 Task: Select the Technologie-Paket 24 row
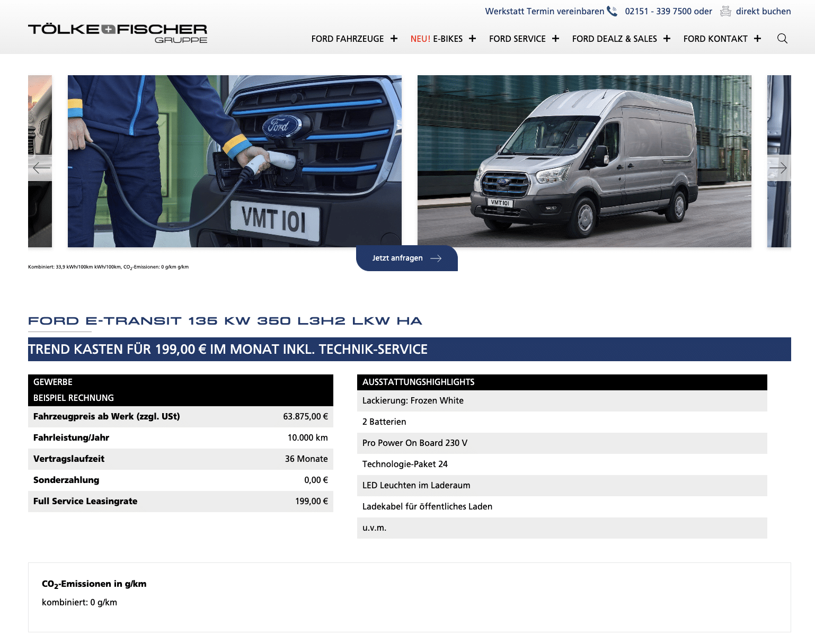[x=562, y=464]
